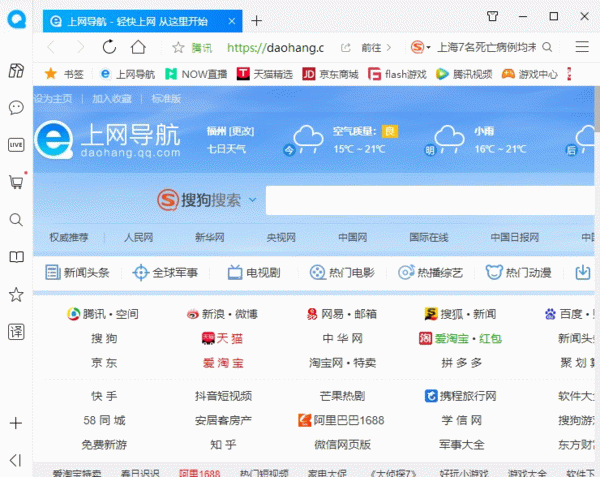
Task: Open the shopping cart sidebar icon
Action: 16,182
